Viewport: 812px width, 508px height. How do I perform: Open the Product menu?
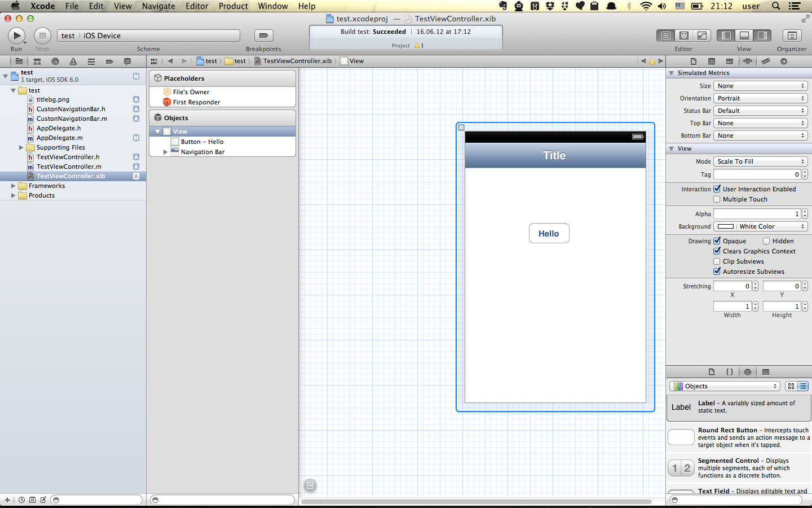233,6
